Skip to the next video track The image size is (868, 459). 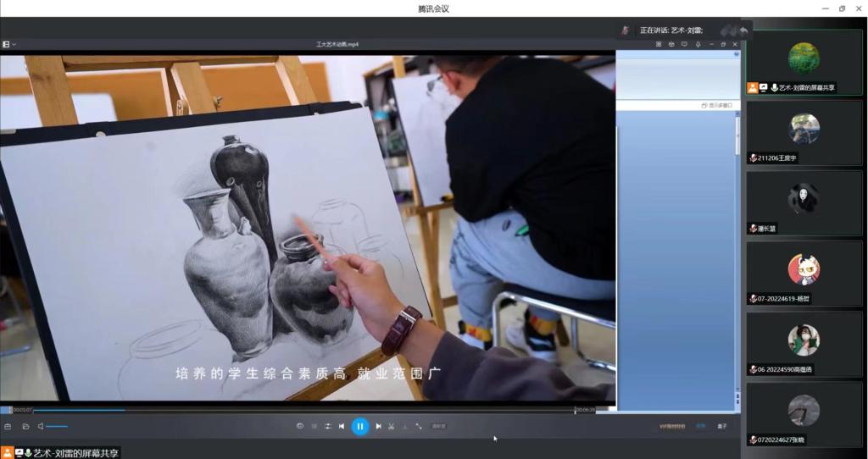pos(378,426)
